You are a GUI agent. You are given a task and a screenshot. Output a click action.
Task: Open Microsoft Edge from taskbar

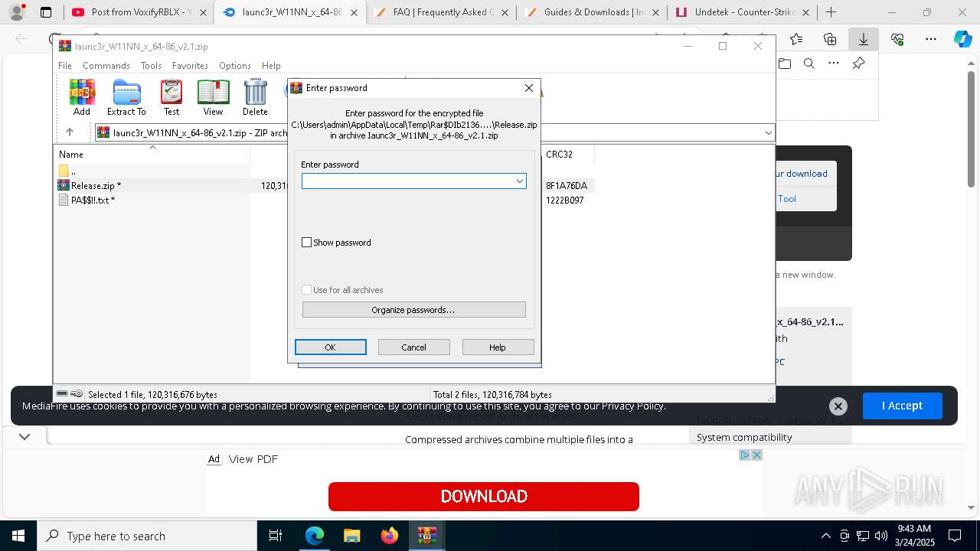point(315,536)
